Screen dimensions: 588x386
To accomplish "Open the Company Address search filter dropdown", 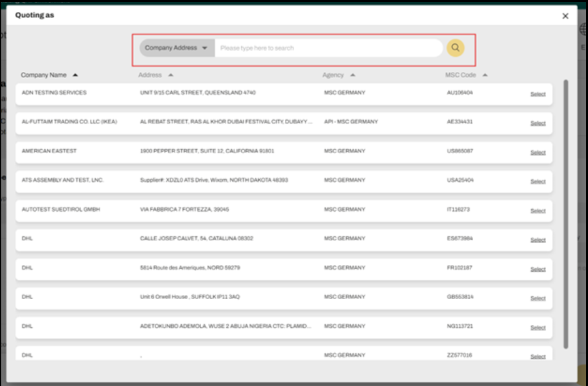I will coord(177,48).
